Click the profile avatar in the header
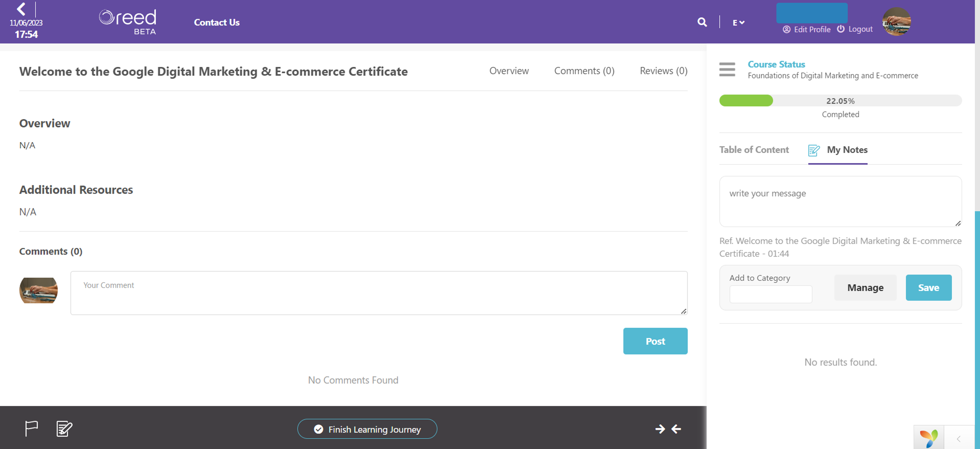 (896, 21)
